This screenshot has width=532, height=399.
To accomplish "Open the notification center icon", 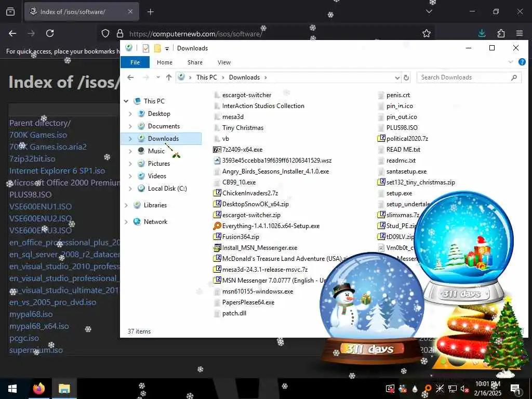I will click(x=516, y=389).
